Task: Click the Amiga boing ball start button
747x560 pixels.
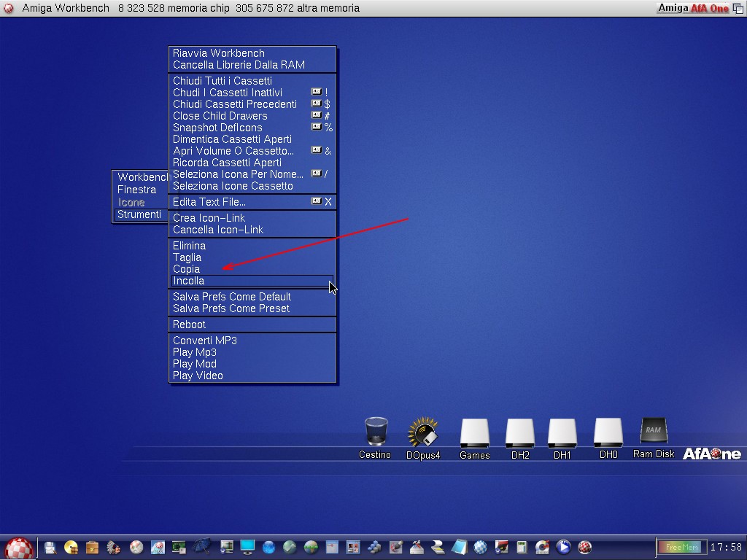Action: tap(19, 547)
